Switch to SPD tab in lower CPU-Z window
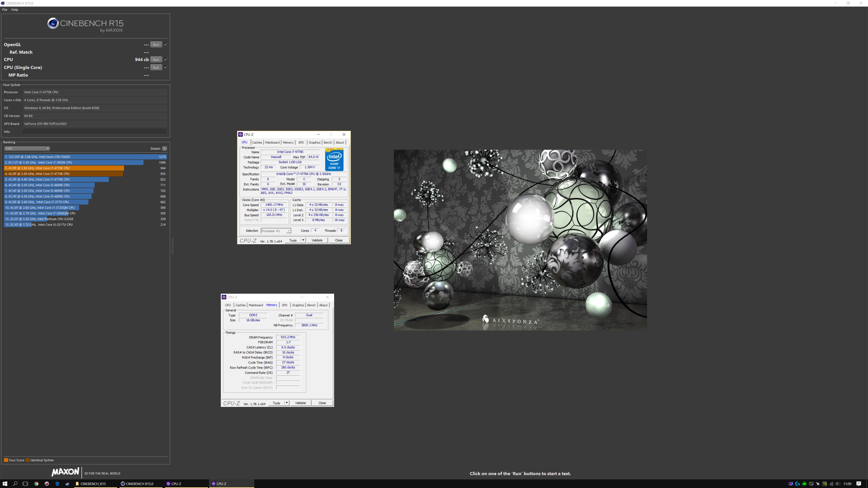 tap(284, 305)
